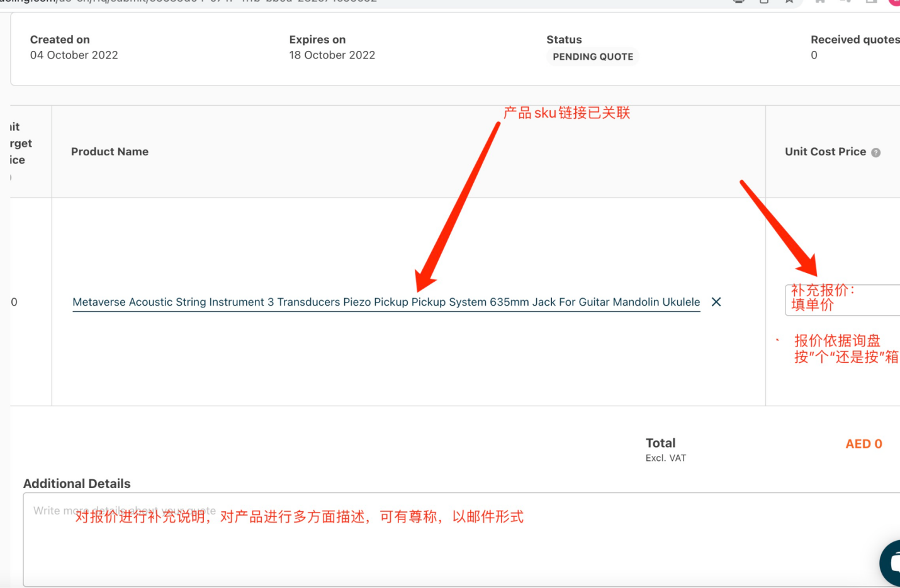This screenshot has height=588, width=900.
Task: Bookmark this page via the star icon
Action: tap(789, 2)
